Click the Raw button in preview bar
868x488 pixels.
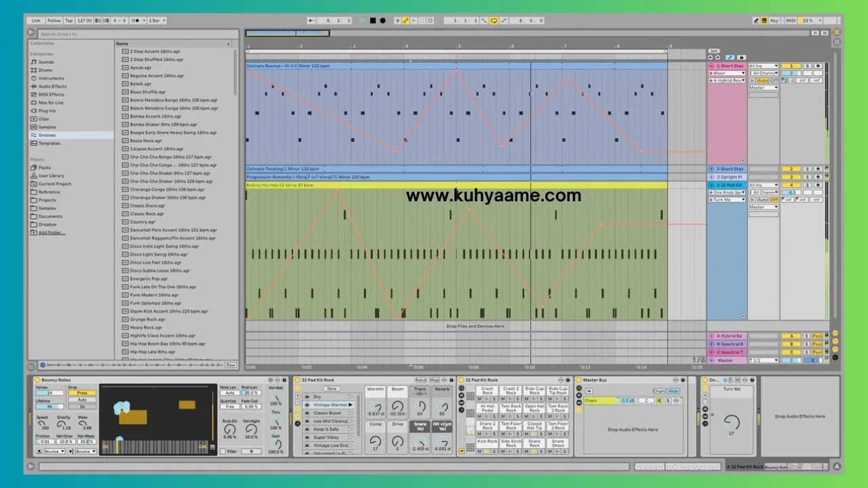[x=231, y=365]
